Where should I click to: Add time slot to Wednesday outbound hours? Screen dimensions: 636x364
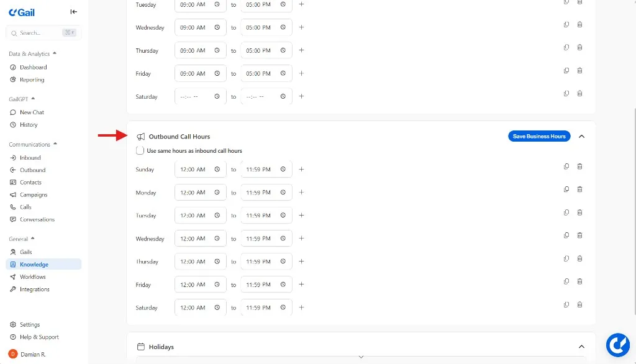click(301, 238)
